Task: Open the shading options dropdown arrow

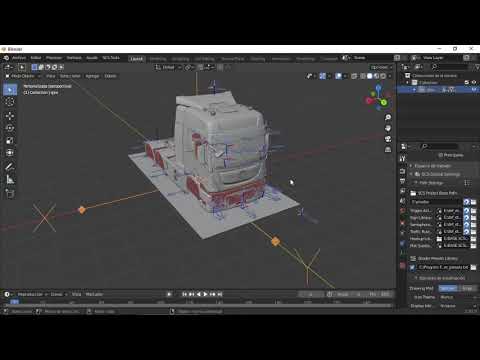Action: click(390, 76)
